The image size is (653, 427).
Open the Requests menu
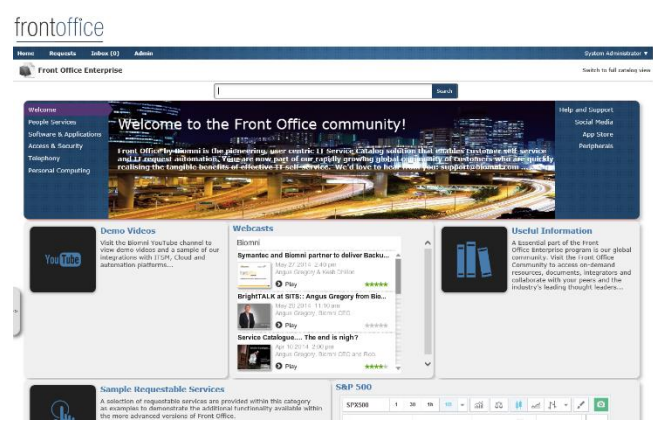62,53
